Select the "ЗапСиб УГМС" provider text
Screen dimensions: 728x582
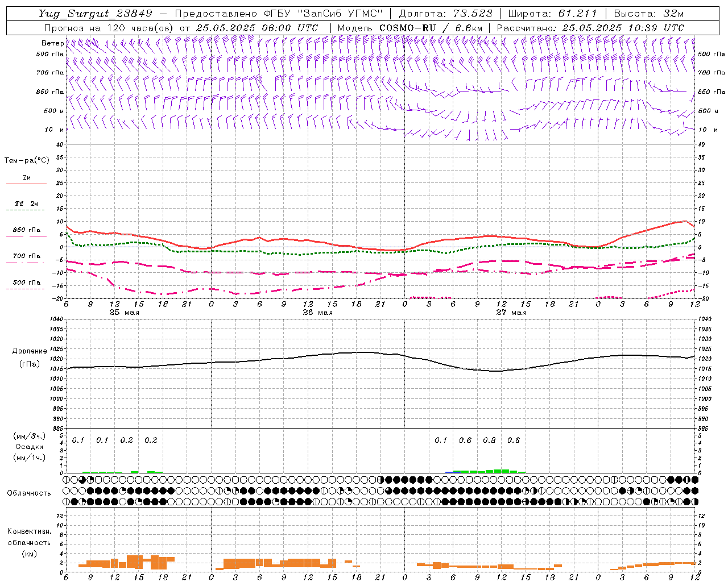(x=340, y=14)
